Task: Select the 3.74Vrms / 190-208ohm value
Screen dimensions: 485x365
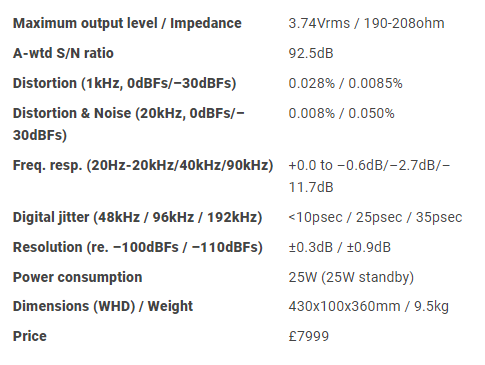Action: tap(366, 24)
